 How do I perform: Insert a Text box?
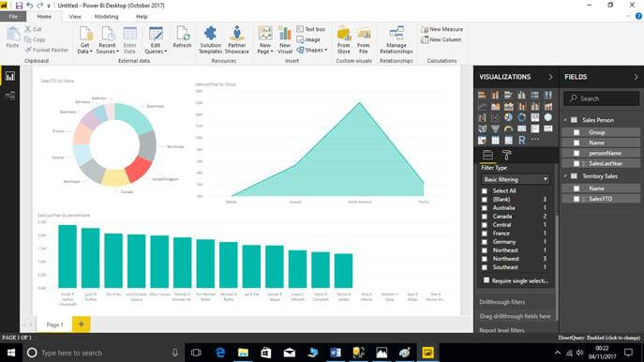(x=311, y=29)
